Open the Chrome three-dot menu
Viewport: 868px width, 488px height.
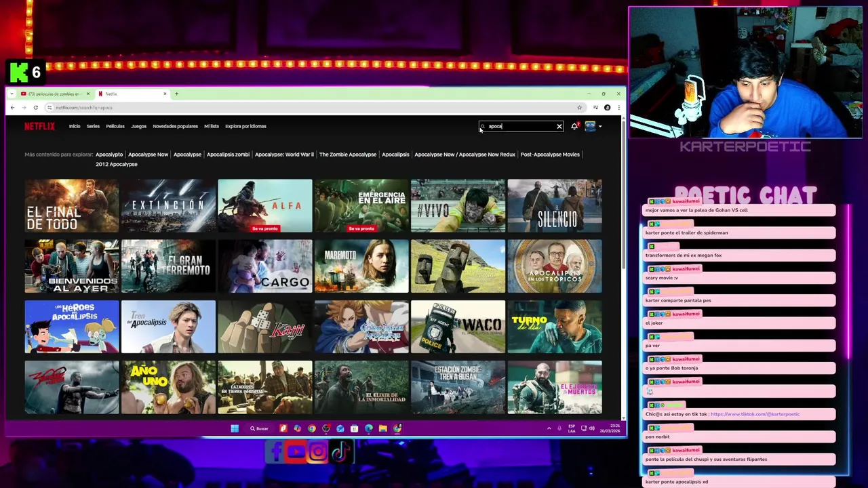click(x=618, y=107)
